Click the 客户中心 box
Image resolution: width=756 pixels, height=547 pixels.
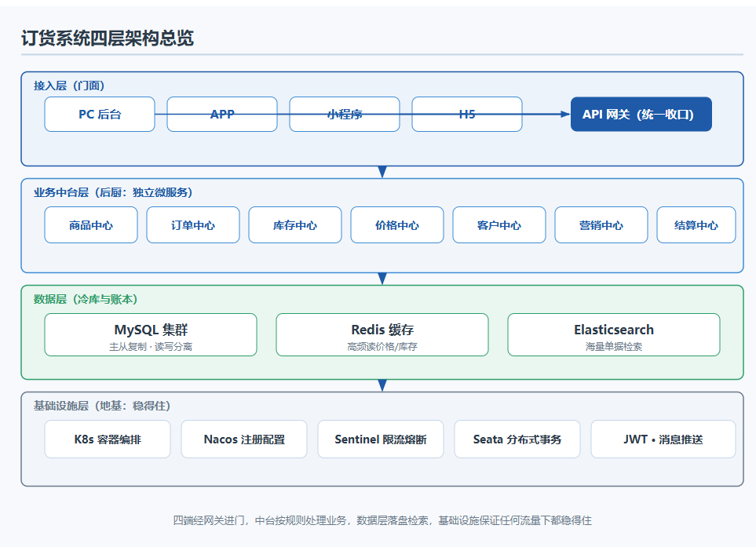click(499, 225)
